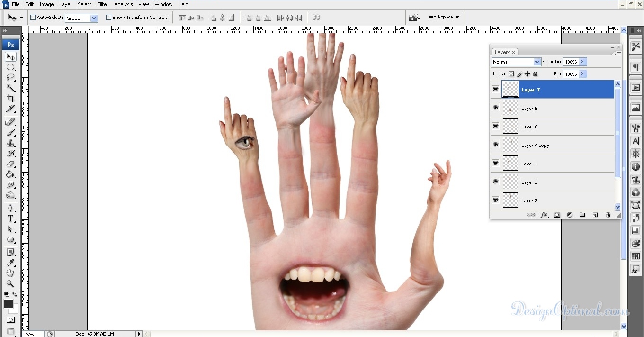Open the Filter menu
Viewport: 644px width, 337px height.
coord(103,4)
